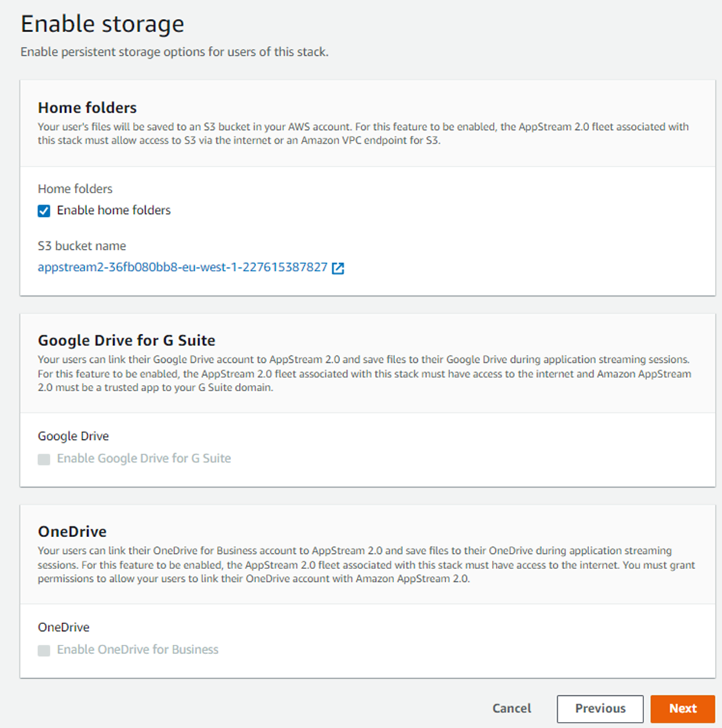
Task: Cancel the stack storage setup
Action: 511,708
